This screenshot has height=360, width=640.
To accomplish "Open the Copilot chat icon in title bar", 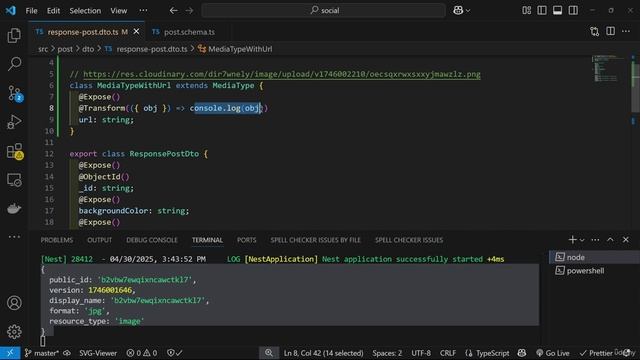I will point(458,11).
